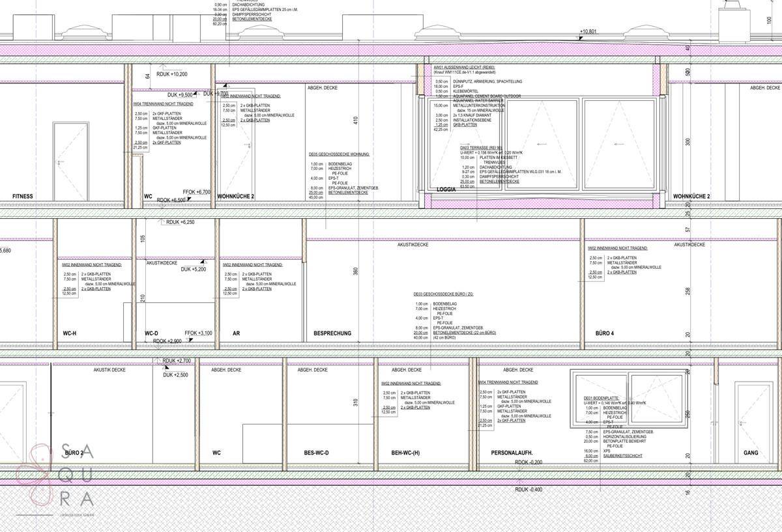The height and width of the screenshot is (532, 782).
Task: Select the 'SAUBERKEITSSCHICHT' layer line
Action: pos(624,456)
